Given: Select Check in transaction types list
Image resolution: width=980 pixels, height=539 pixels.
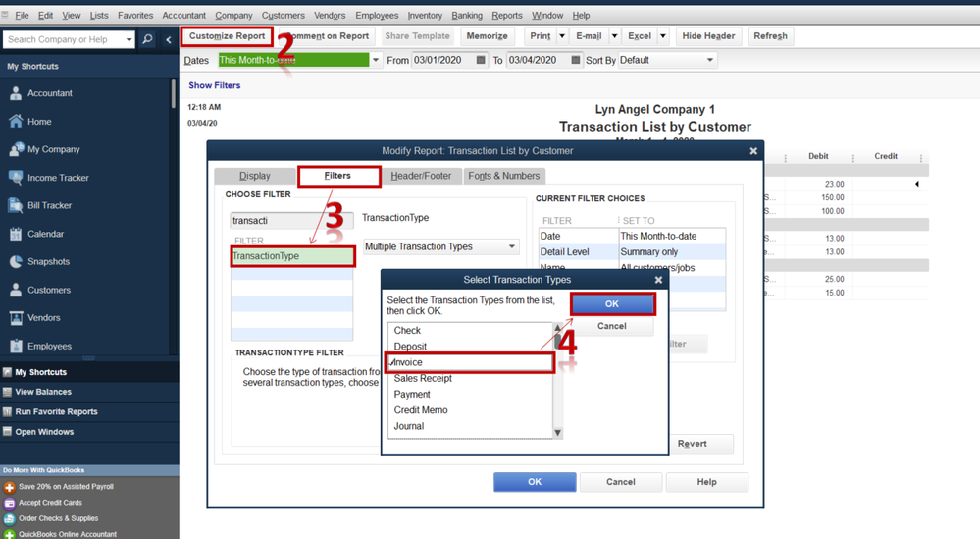Looking at the screenshot, I should pos(407,330).
